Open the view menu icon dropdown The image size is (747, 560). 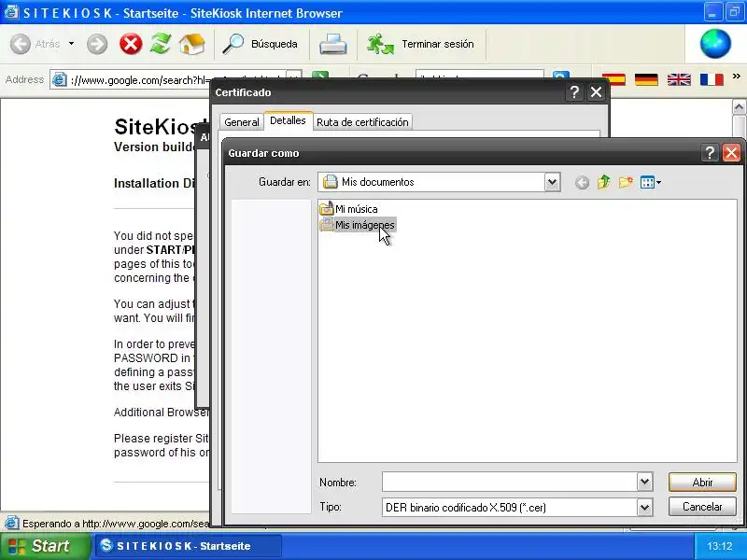tap(651, 182)
